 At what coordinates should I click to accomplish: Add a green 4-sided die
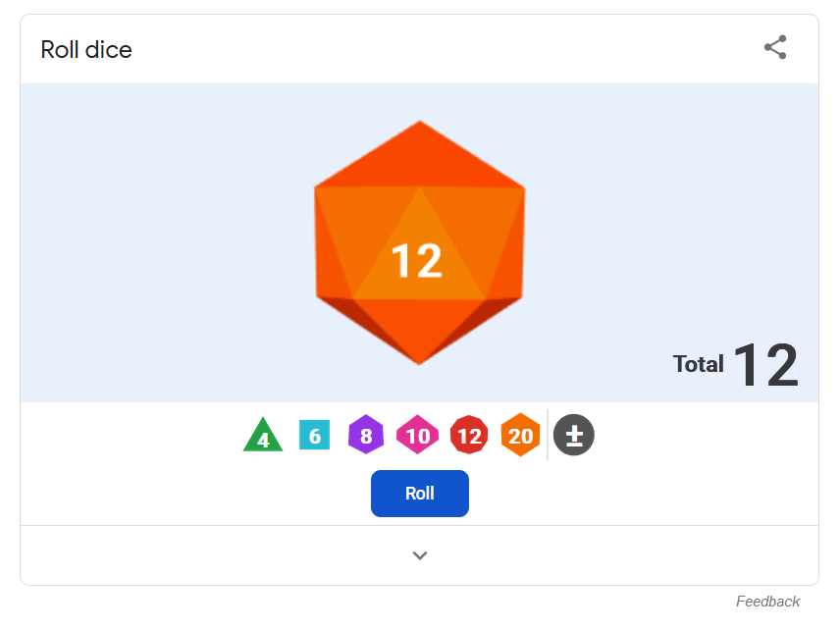(263, 435)
